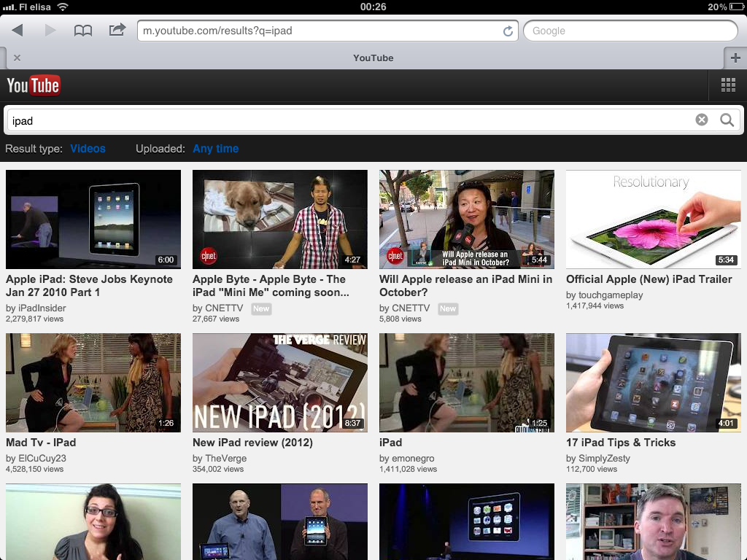The height and width of the screenshot is (560, 747).
Task: Select the YouTube tab title
Action: 373,58
